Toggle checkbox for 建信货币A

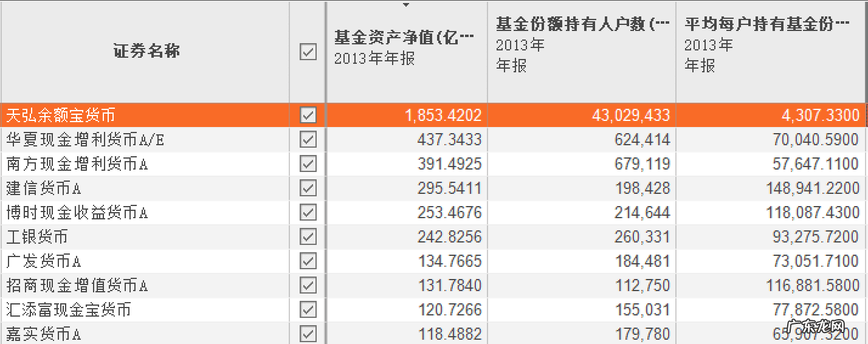pos(308,188)
